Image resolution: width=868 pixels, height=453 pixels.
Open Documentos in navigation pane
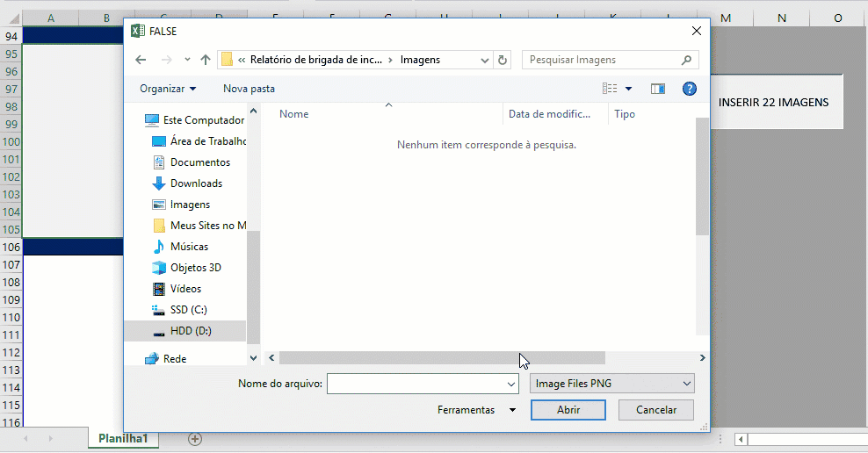pyautogui.click(x=191, y=162)
